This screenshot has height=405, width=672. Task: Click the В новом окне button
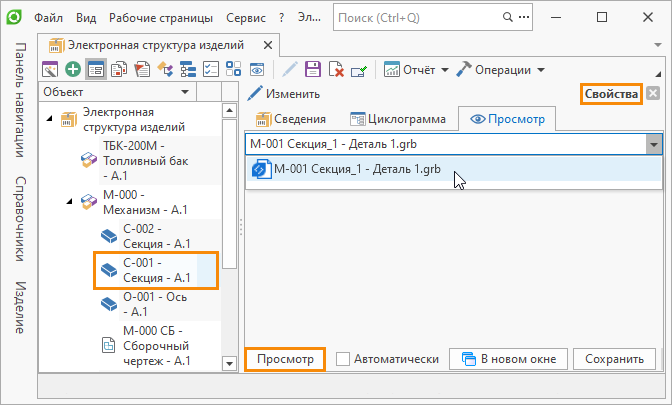click(508, 359)
